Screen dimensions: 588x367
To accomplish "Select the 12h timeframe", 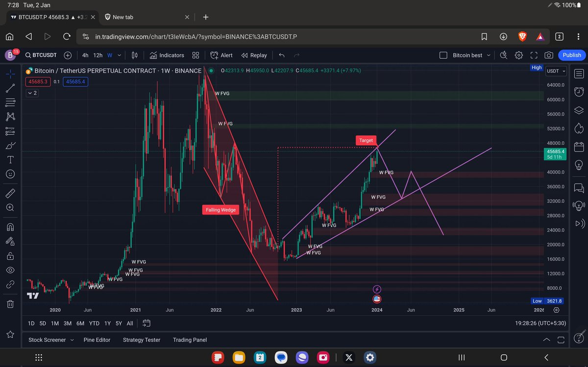I will [x=98, y=55].
